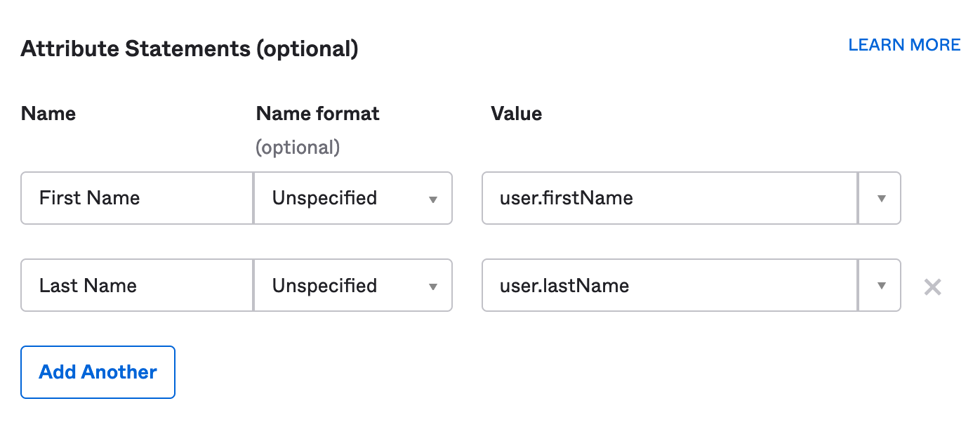Click the Value column header
Screen dimensions: 980x427
[517, 114]
